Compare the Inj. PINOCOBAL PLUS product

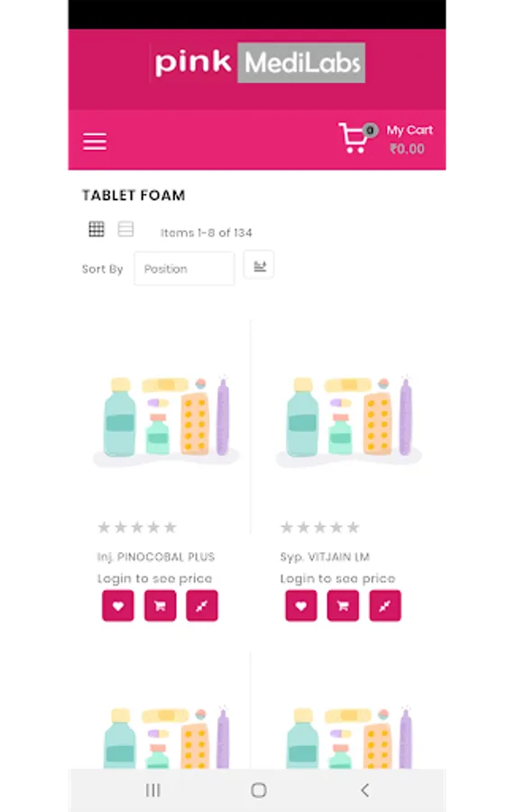(202, 605)
